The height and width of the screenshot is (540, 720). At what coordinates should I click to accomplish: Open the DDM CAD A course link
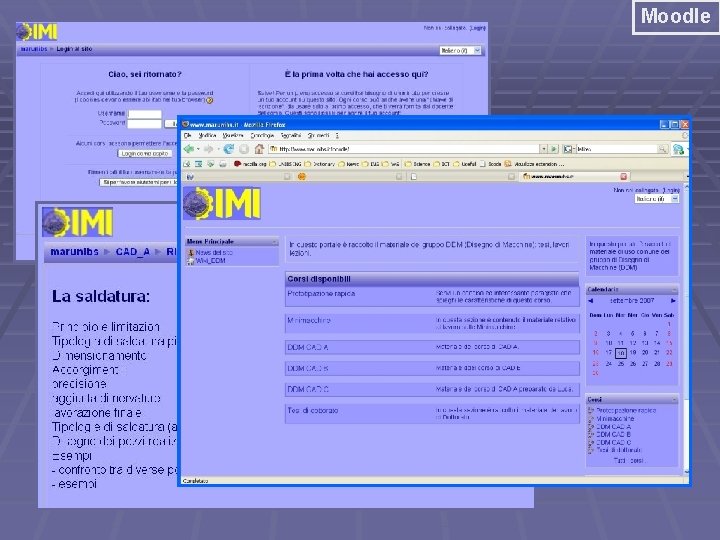point(308,347)
